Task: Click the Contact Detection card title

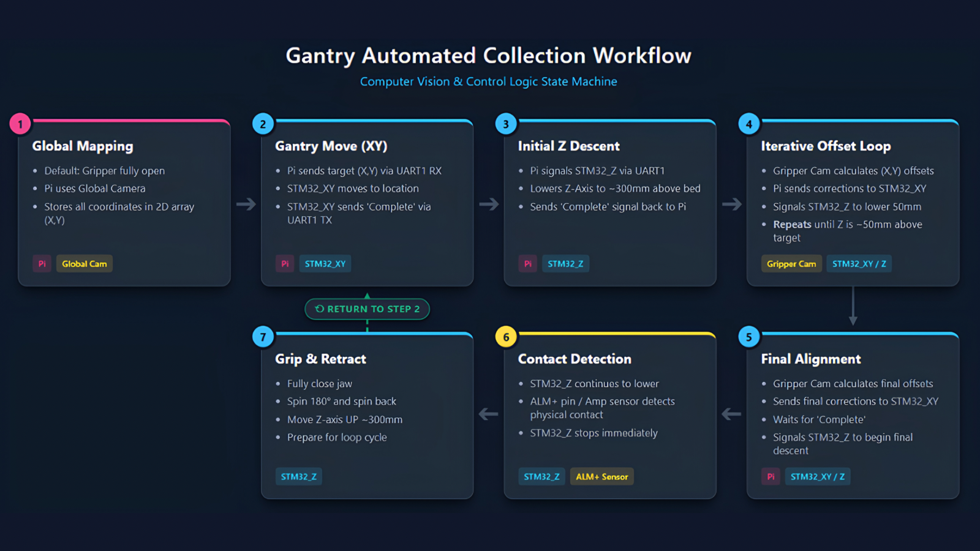Action: tap(575, 359)
